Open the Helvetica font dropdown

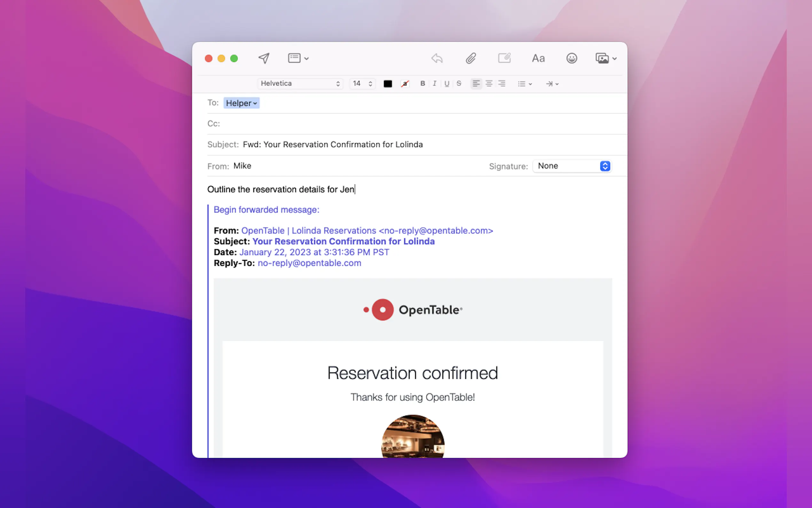(300, 83)
